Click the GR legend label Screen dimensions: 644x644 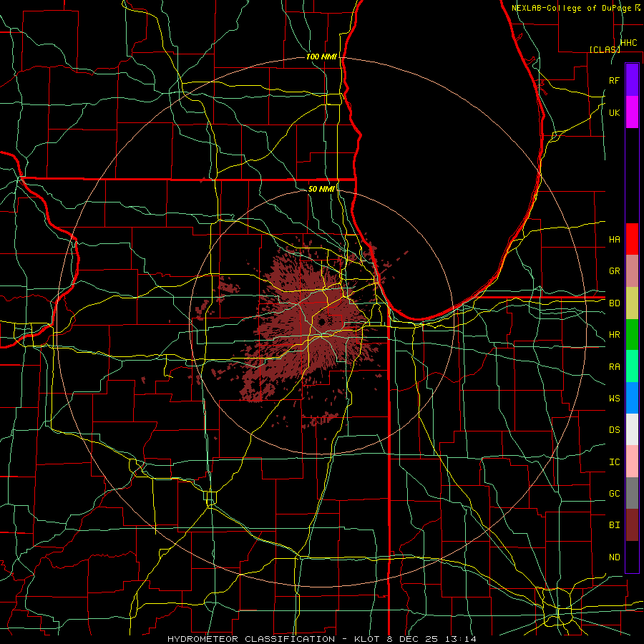(615, 271)
